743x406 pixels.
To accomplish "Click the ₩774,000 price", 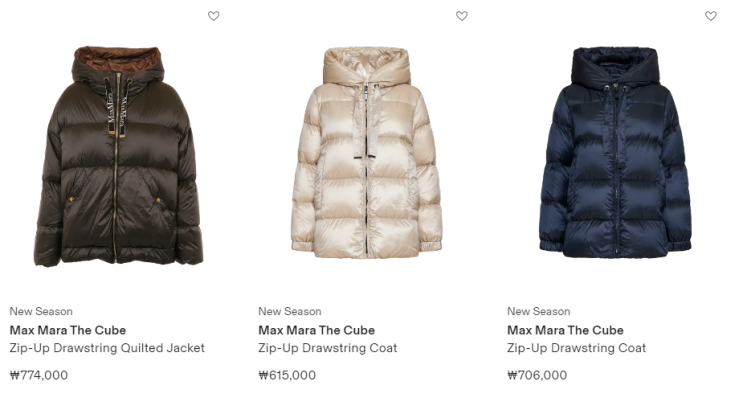I will coord(39,375).
